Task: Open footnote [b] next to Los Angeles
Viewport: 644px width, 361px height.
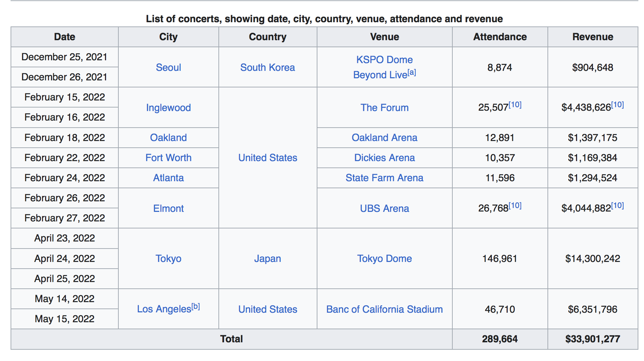Action: tap(196, 307)
